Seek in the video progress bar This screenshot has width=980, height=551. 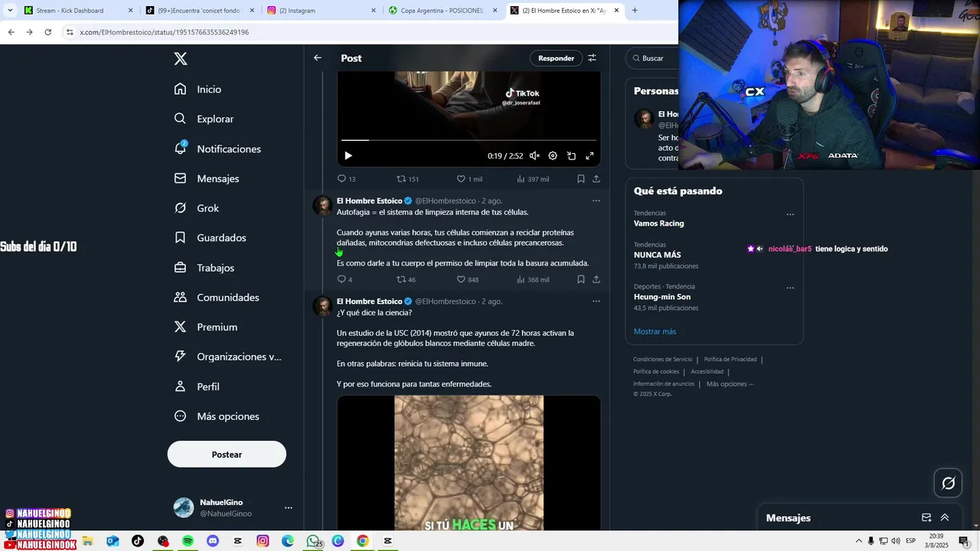(469, 140)
